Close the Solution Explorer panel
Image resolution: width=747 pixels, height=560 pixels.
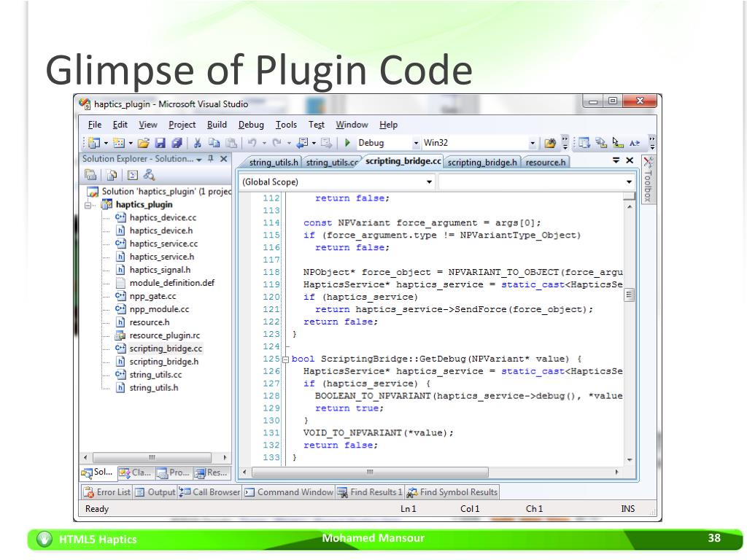click(x=223, y=158)
